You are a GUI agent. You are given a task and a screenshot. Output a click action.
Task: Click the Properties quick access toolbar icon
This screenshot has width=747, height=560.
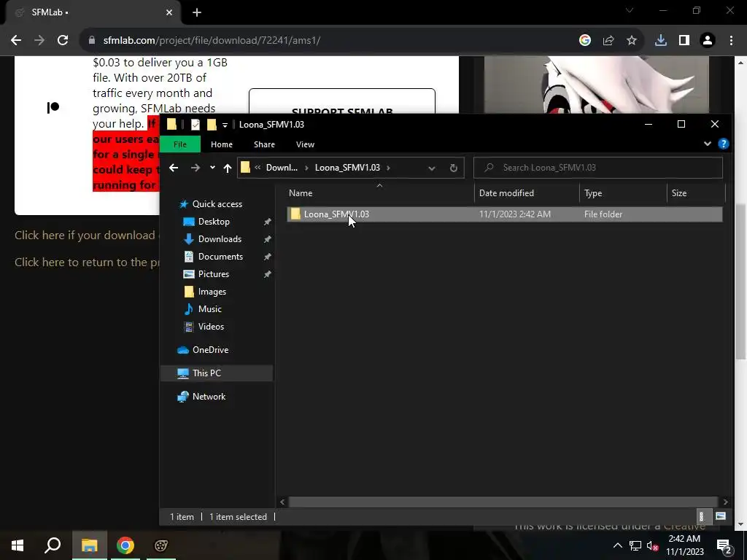tap(196, 125)
